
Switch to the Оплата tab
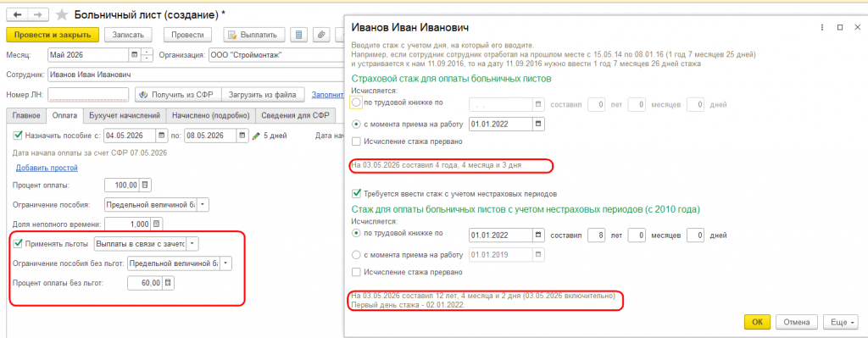[x=64, y=115]
